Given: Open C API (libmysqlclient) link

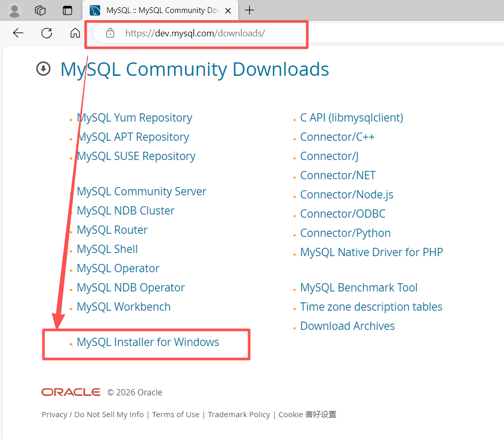Looking at the screenshot, I should point(351,118).
